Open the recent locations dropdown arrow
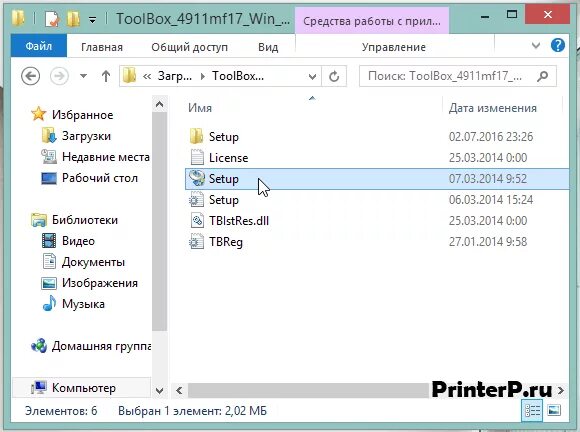The height and width of the screenshot is (432, 580). [84, 76]
